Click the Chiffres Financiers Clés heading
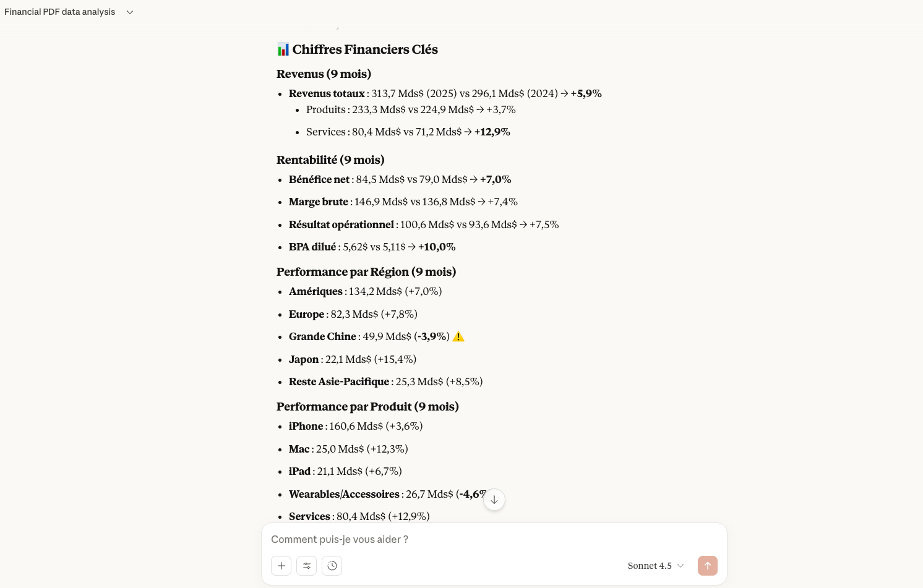Screen dimensions: 923x588 [365, 49]
